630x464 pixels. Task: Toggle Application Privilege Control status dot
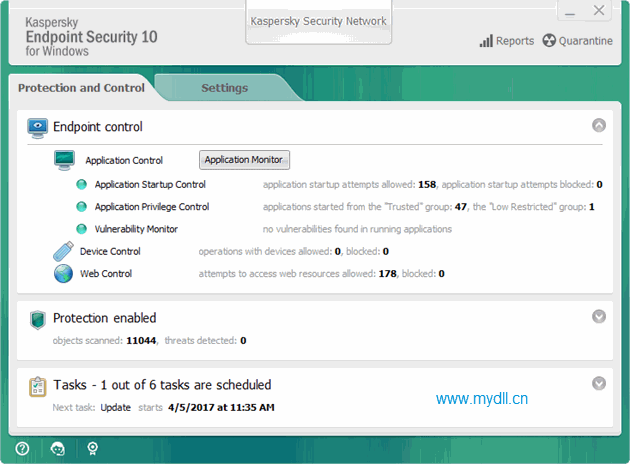pos(82,206)
